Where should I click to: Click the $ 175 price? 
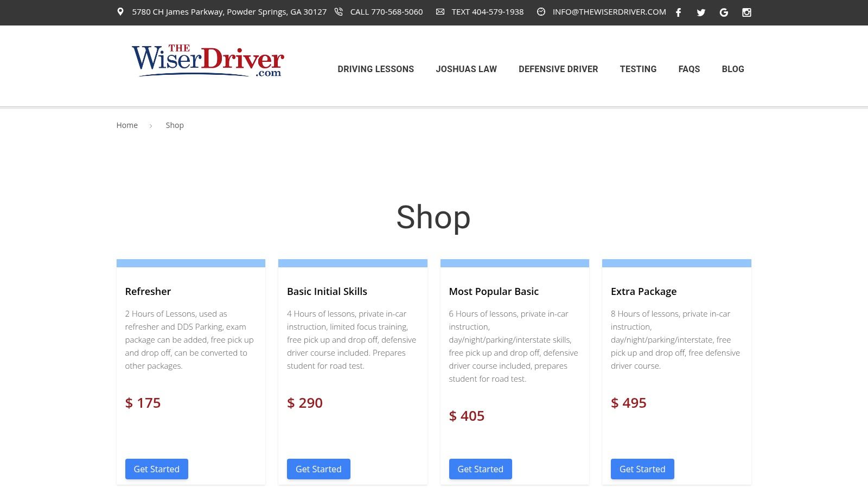point(143,403)
